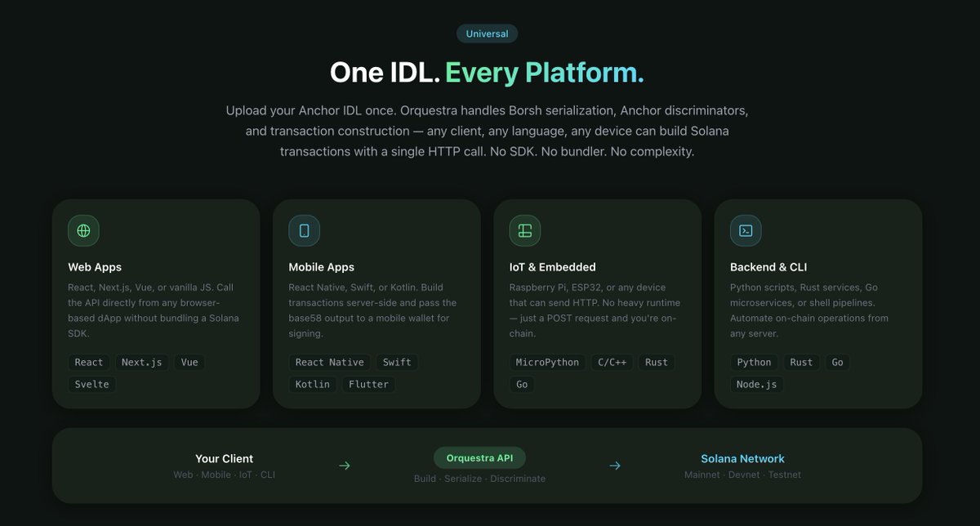Select the MicroPython tag
The width and height of the screenshot is (980, 526).
click(x=547, y=362)
